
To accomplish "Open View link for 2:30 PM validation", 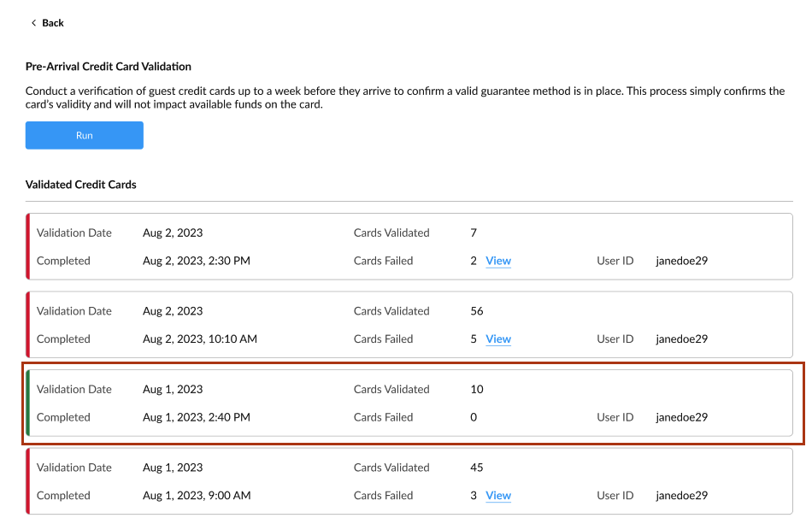I will point(498,261).
